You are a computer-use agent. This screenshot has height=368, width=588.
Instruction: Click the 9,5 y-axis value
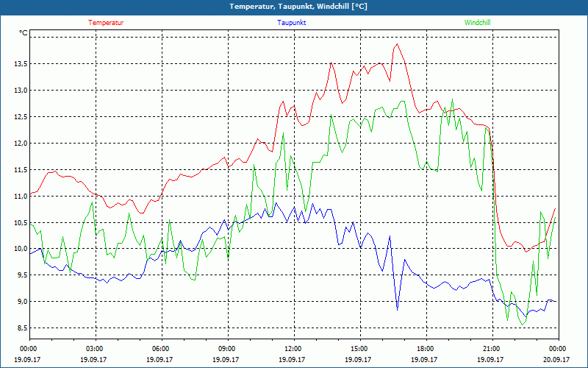pyautogui.click(x=22, y=275)
